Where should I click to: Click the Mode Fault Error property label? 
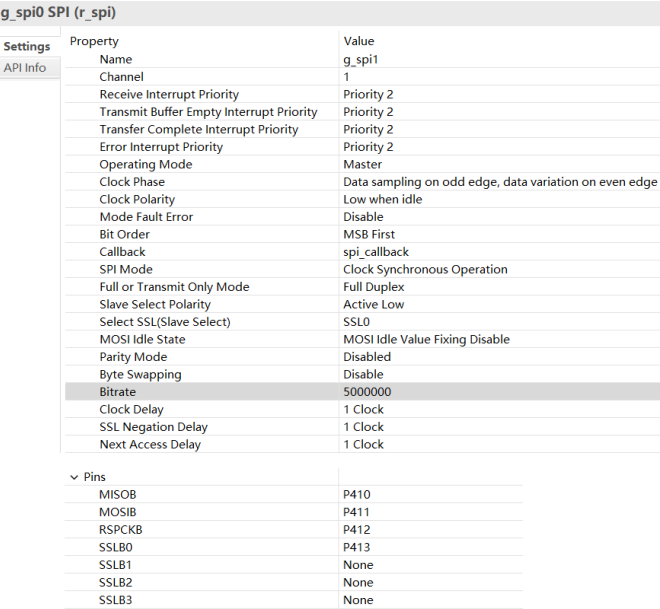tap(146, 217)
